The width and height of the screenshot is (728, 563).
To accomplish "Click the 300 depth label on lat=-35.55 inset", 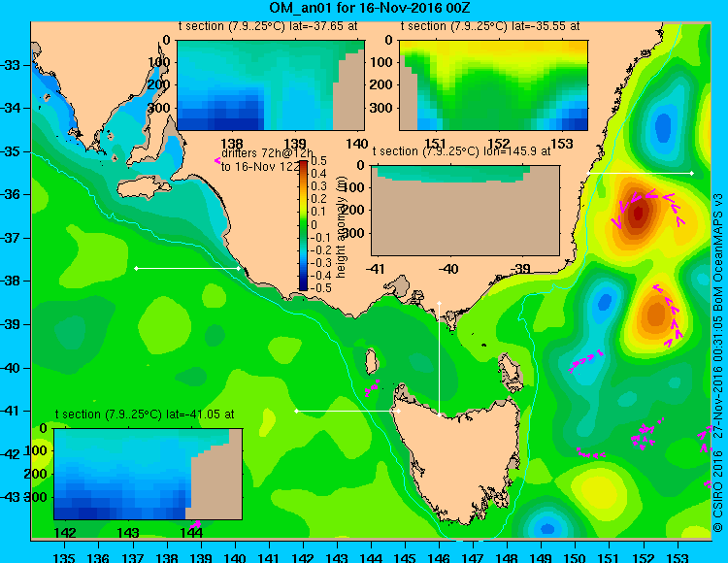I will coord(381,108).
